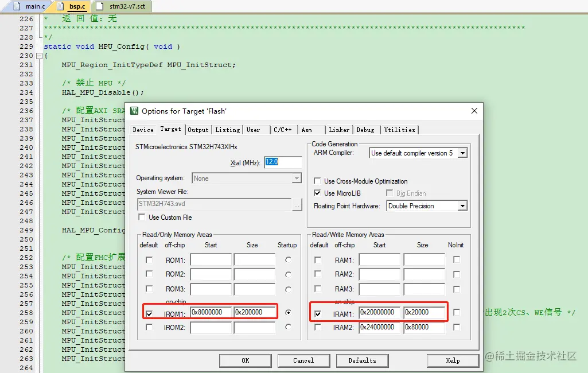This screenshot has height=373, width=588.
Task: Open the Asm tab
Action: point(307,130)
